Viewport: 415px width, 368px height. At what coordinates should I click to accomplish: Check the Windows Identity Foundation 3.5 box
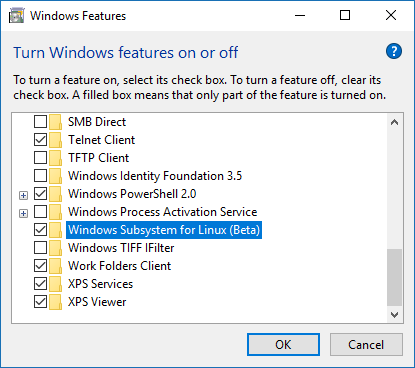click(40, 176)
